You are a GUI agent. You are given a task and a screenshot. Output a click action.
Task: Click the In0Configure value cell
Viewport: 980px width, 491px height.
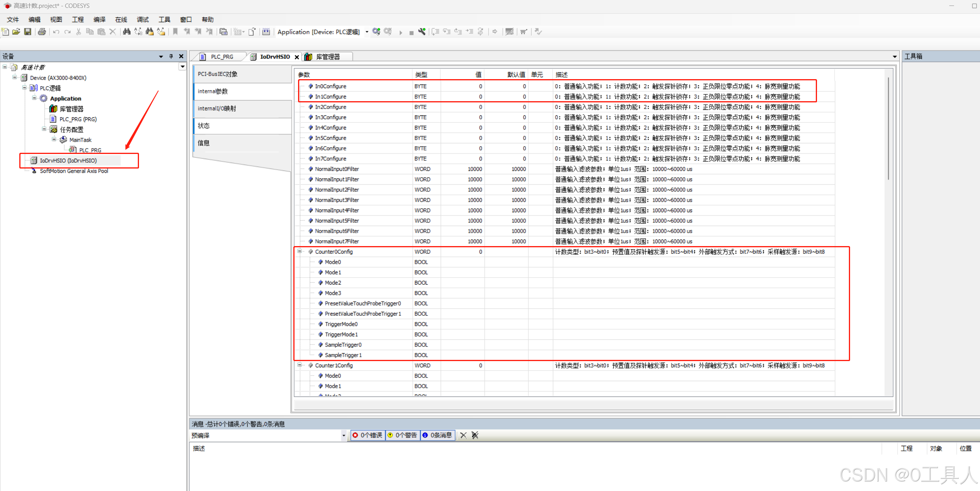coord(463,86)
